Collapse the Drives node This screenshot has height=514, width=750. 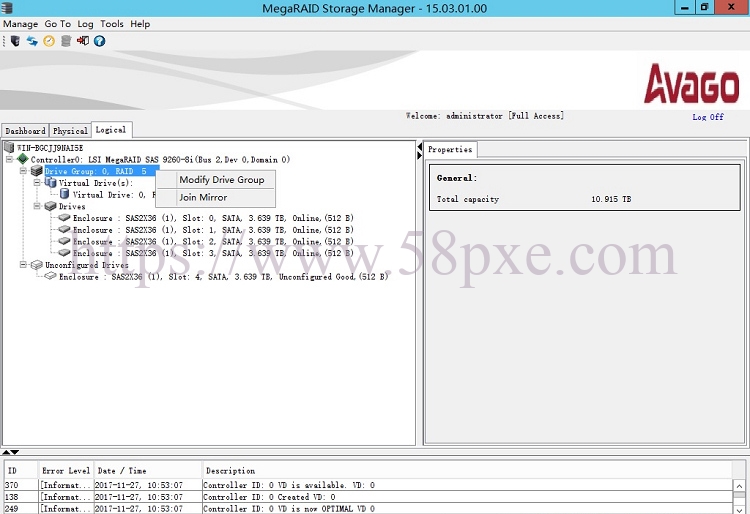37,206
